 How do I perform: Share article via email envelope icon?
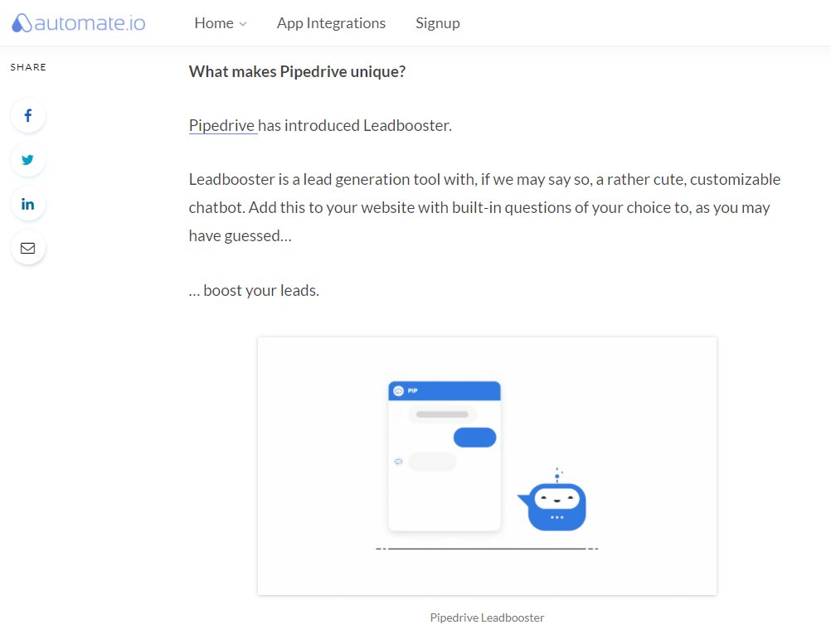[28, 248]
